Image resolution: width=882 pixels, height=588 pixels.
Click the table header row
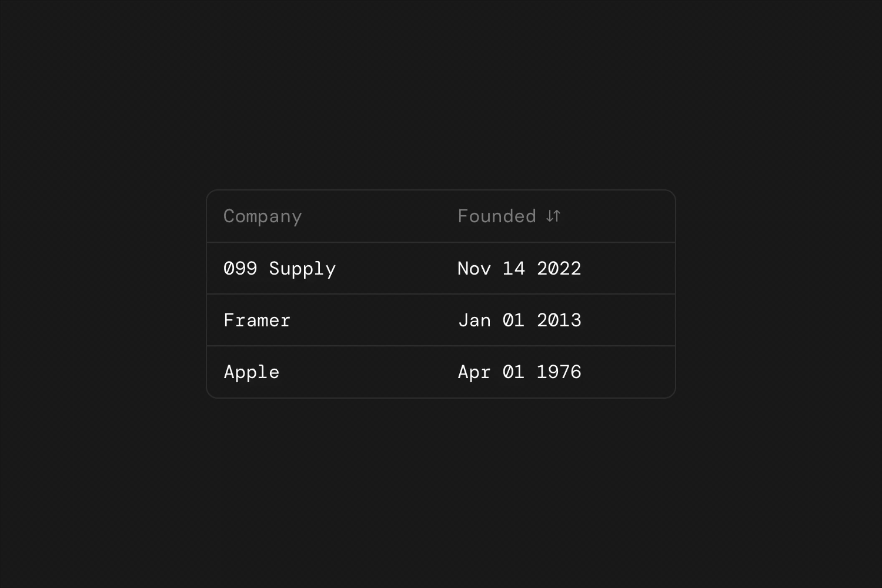[x=440, y=216]
